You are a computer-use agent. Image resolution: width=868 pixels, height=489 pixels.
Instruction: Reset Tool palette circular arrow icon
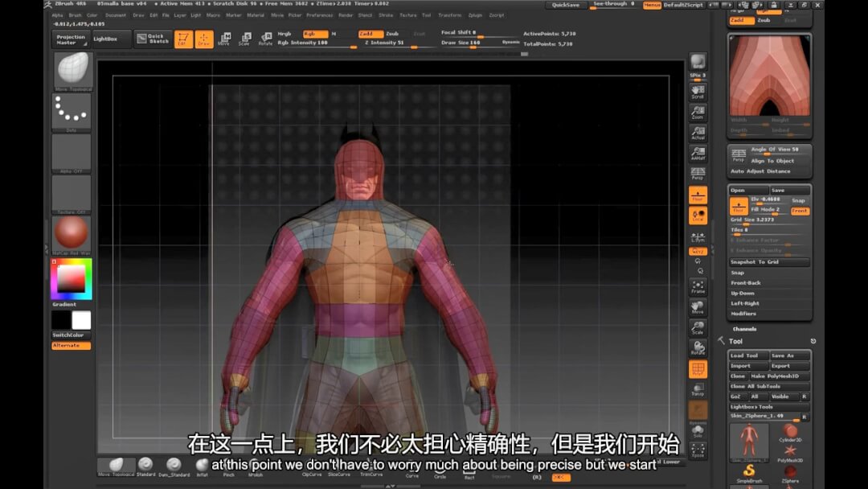(x=813, y=341)
